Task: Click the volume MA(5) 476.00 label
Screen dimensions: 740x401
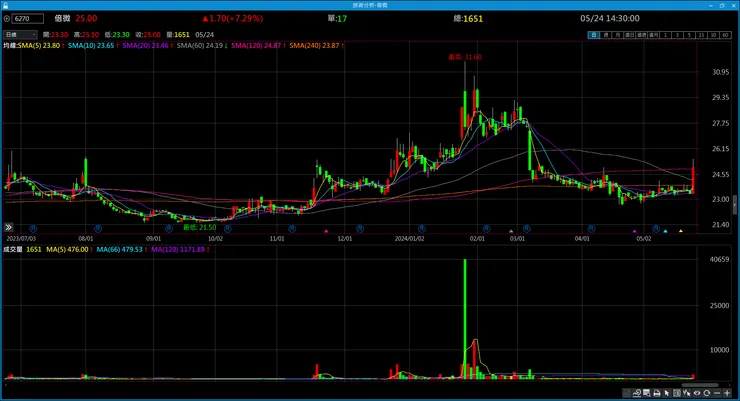Action: coord(67,249)
